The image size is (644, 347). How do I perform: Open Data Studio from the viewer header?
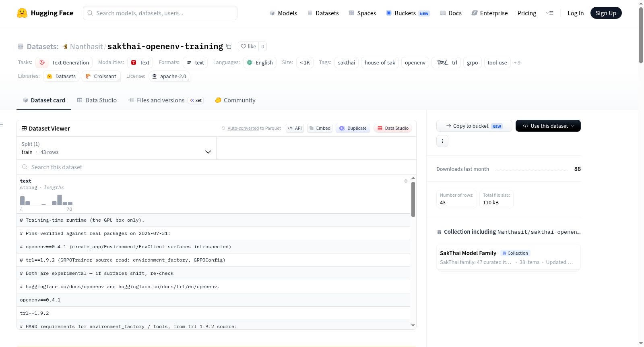coord(393,128)
